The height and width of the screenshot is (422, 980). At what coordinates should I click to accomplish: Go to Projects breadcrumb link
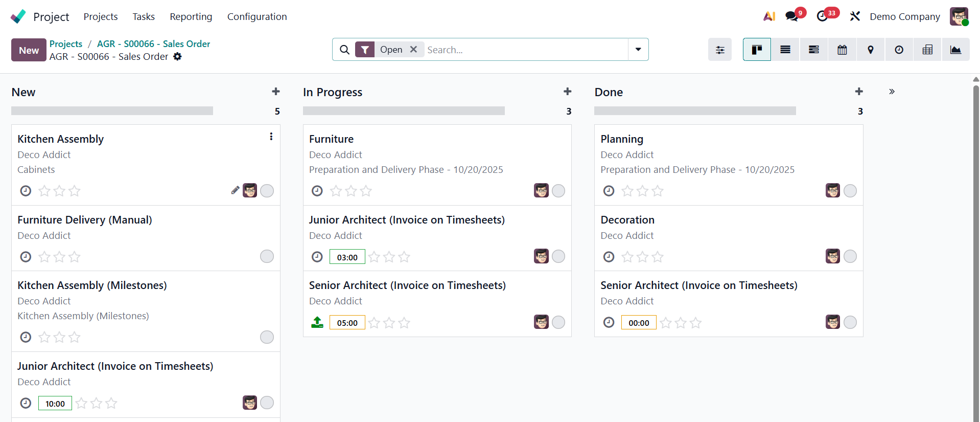[66, 44]
